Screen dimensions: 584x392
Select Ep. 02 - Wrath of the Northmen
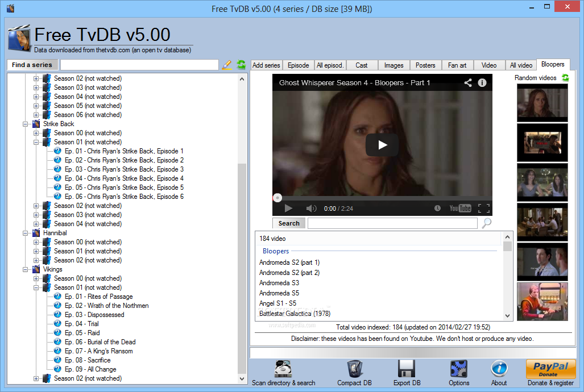106,306
